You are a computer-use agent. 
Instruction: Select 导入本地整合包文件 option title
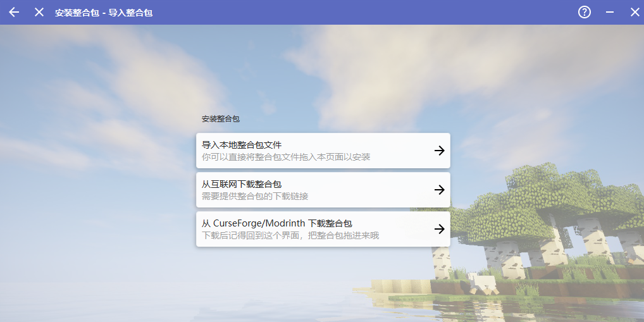[x=242, y=145]
